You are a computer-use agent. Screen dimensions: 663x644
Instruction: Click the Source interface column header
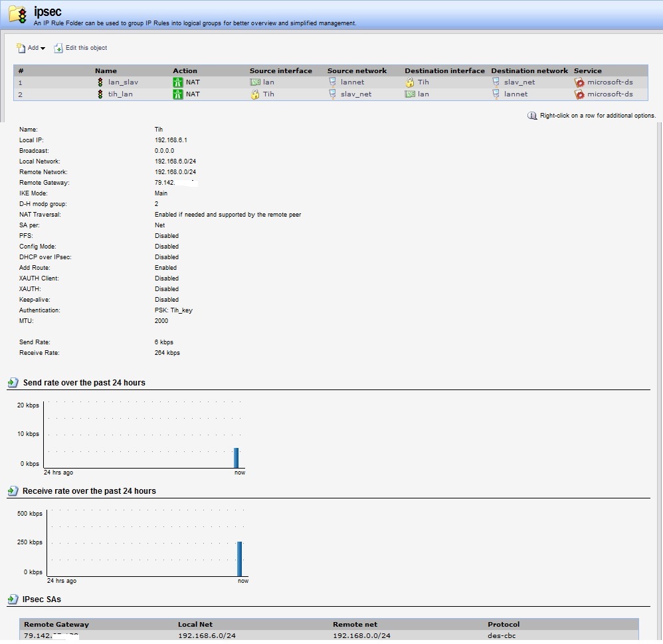[280, 70]
